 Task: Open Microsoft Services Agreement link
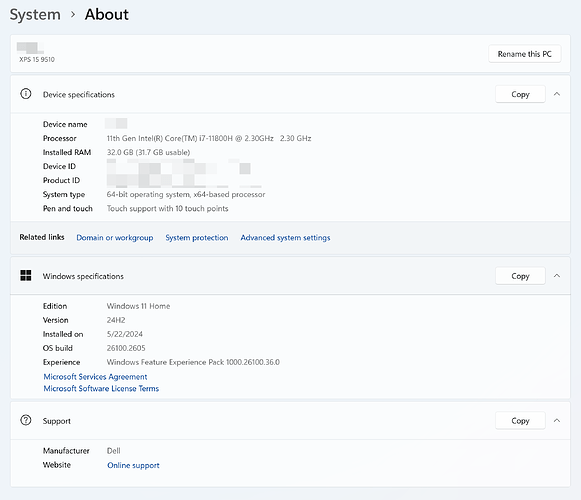95,377
